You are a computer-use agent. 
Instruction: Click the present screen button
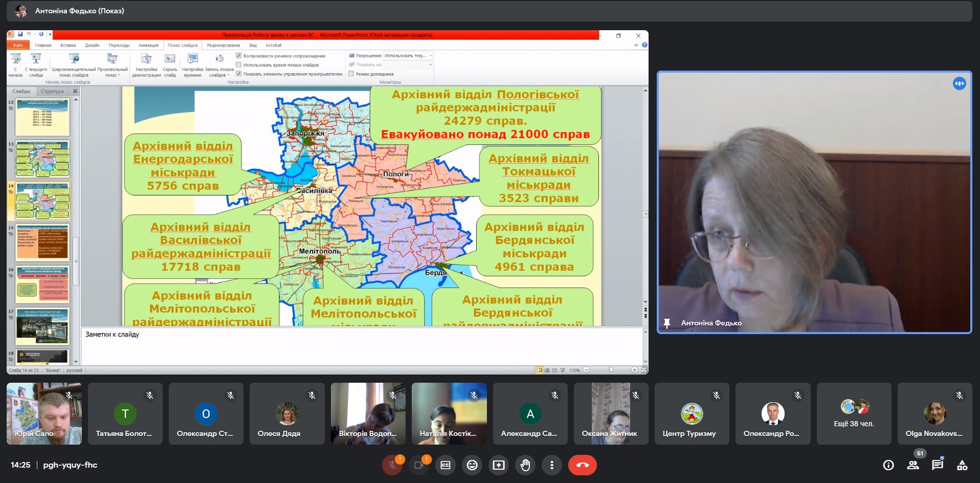pyautogui.click(x=499, y=465)
